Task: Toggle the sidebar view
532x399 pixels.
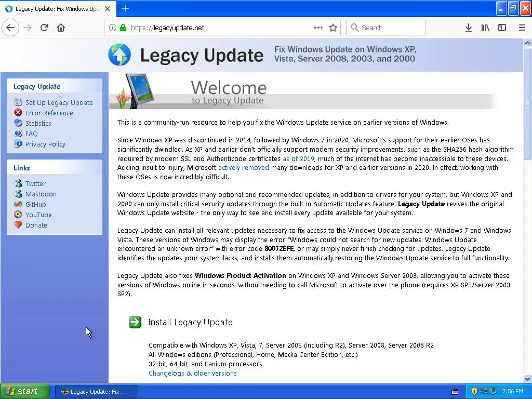Action: click(502, 28)
